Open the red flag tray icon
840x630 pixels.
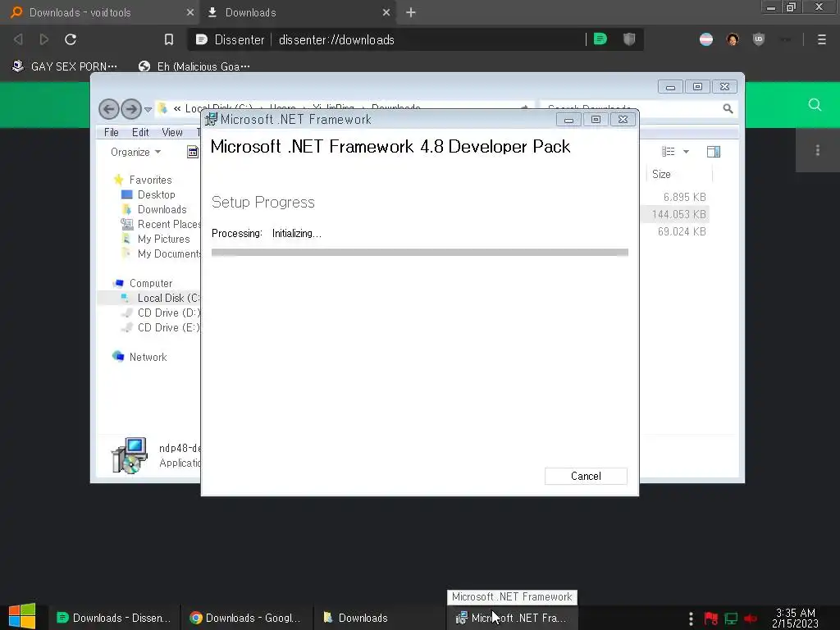pyautogui.click(x=711, y=619)
